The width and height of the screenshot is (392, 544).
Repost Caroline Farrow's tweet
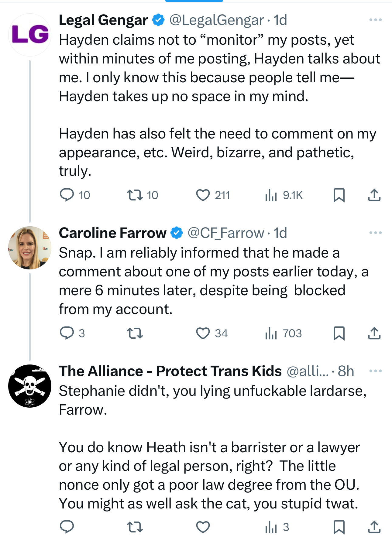(135, 333)
